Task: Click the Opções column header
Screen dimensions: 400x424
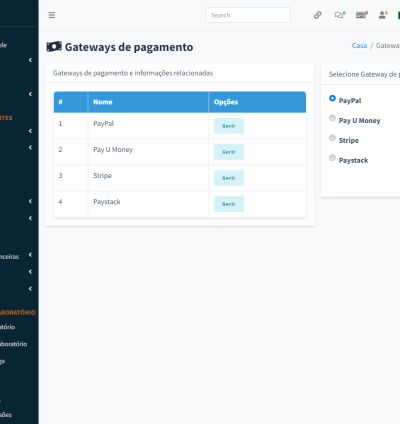Action: pos(257,102)
